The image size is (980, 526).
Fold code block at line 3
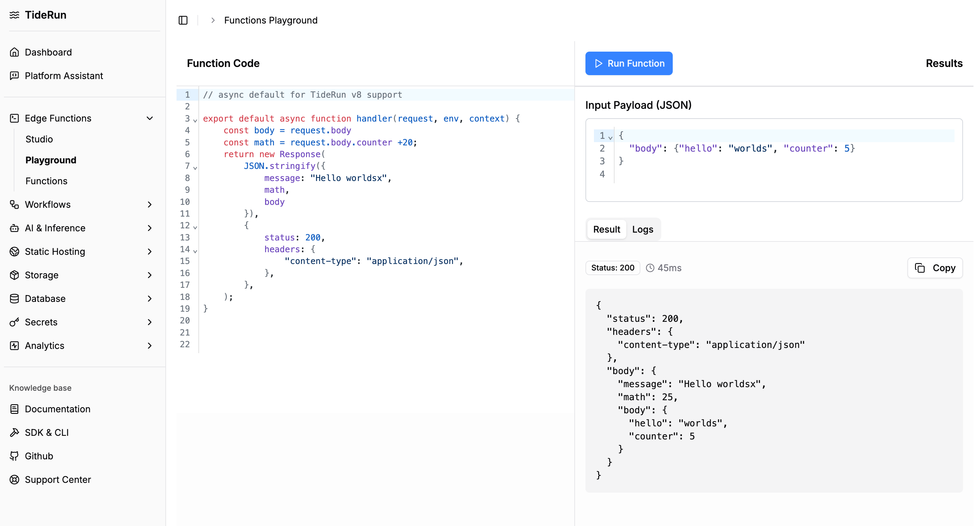click(195, 120)
